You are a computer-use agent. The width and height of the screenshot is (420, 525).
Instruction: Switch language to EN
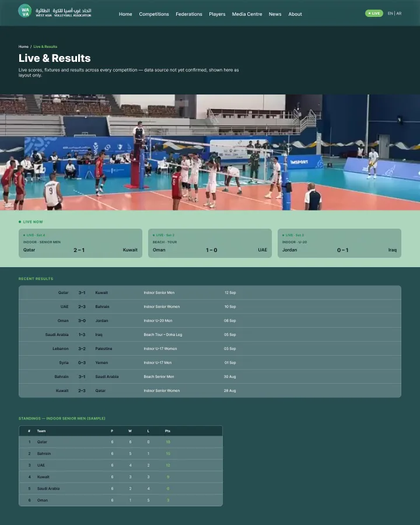(x=390, y=13)
